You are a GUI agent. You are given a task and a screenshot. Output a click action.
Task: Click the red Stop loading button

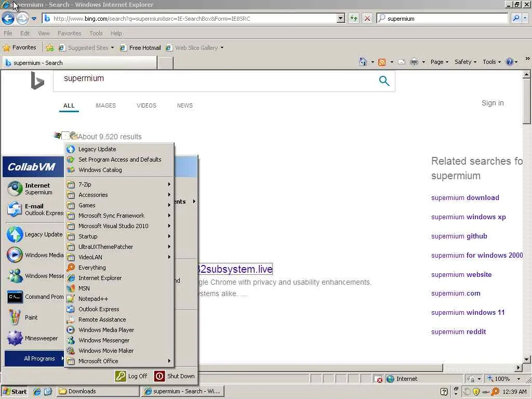click(x=367, y=18)
